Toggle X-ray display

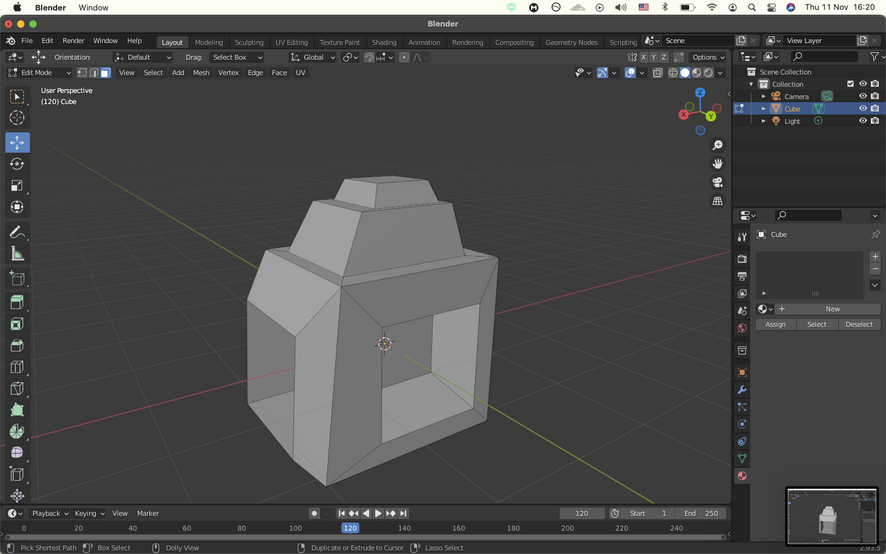coord(657,72)
